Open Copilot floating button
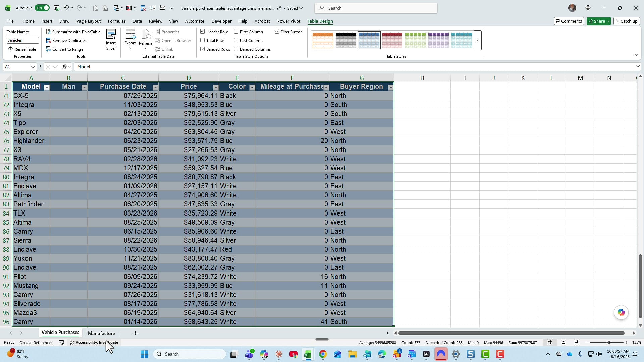644x362 pixels. click(621, 312)
